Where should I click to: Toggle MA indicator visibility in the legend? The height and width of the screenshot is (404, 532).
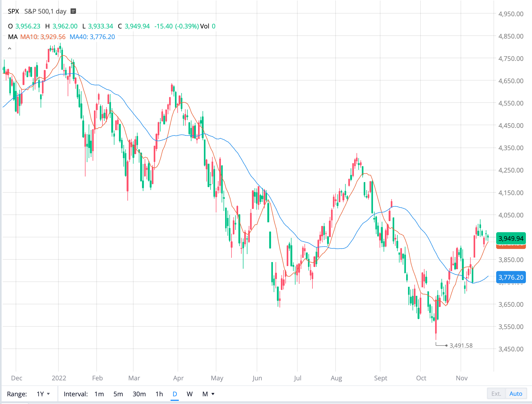[x=13, y=37]
